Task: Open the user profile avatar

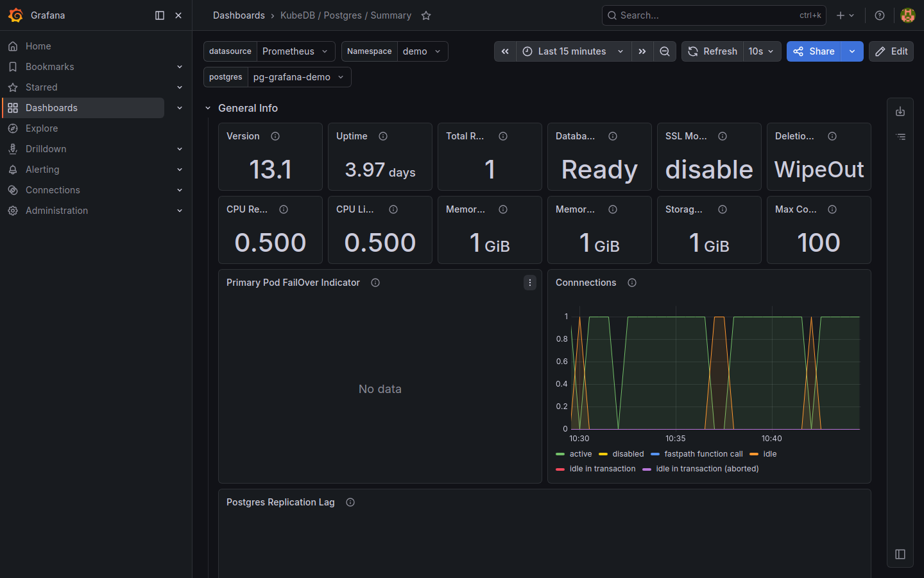Action: click(x=907, y=15)
